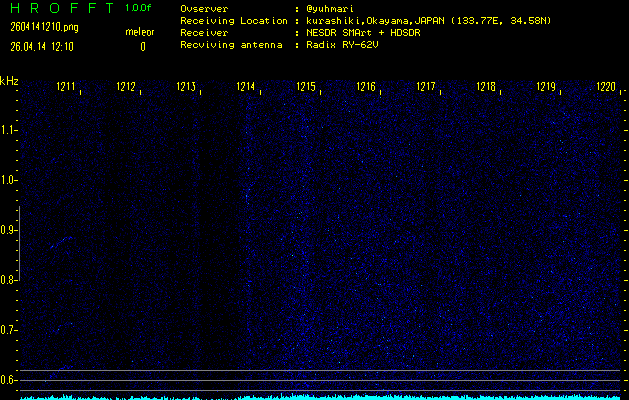This screenshot has width=629, height=400.
Task: Click time marker 1214
Action: (x=246, y=87)
